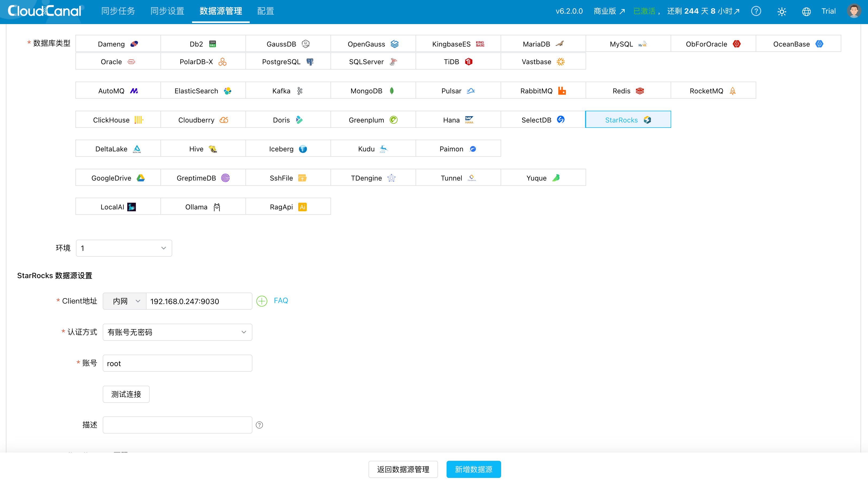Choose the TDengine data source type
Viewport: 868px width, 483px height.
click(373, 178)
